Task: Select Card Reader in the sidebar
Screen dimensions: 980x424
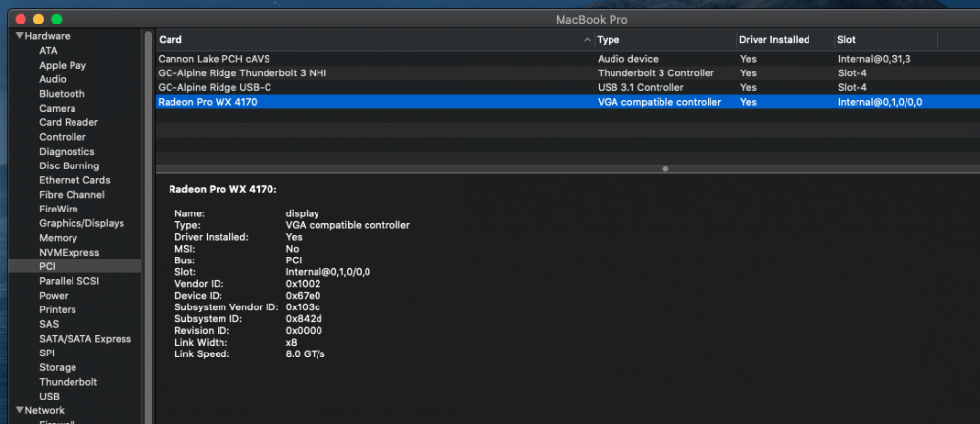Action: pos(69,122)
